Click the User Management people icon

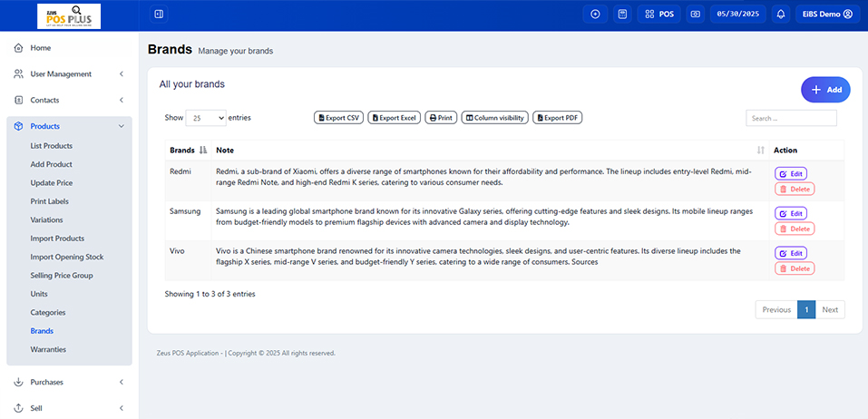18,74
